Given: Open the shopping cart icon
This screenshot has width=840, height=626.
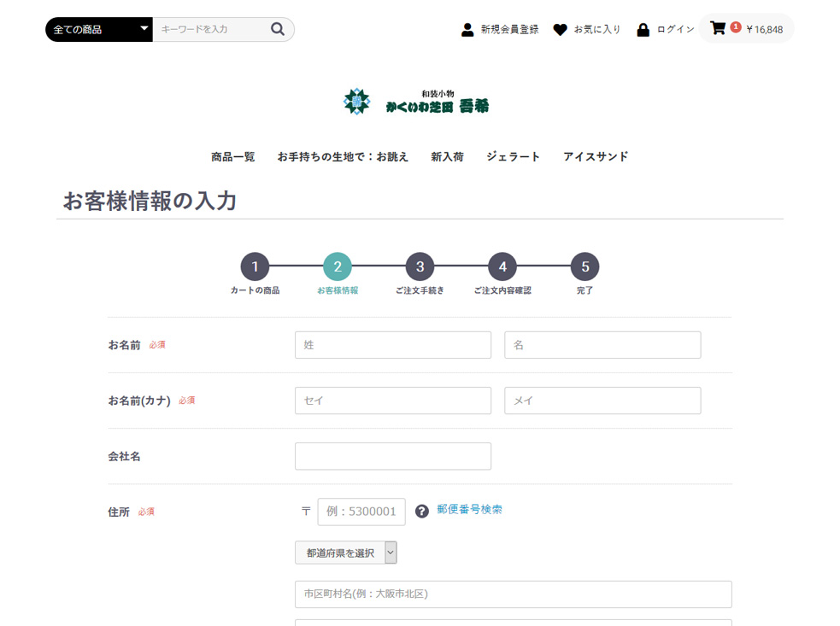Looking at the screenshot, I should click(x=718, y=28).
